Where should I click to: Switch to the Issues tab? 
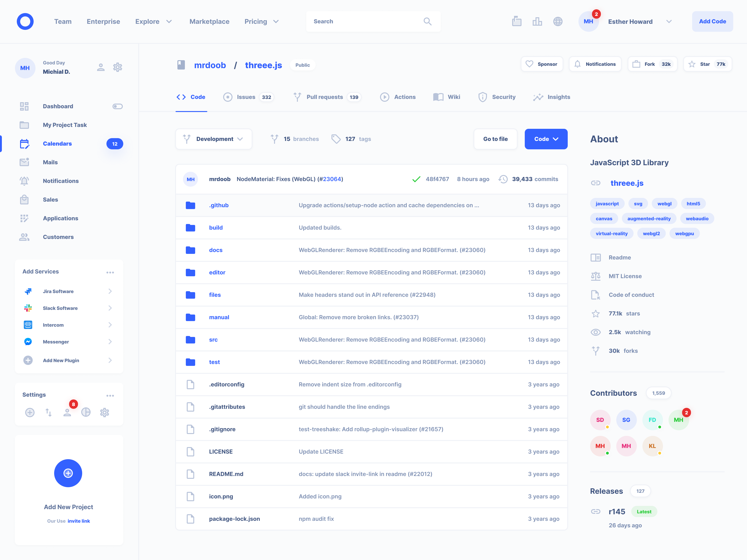click(248, 97)
